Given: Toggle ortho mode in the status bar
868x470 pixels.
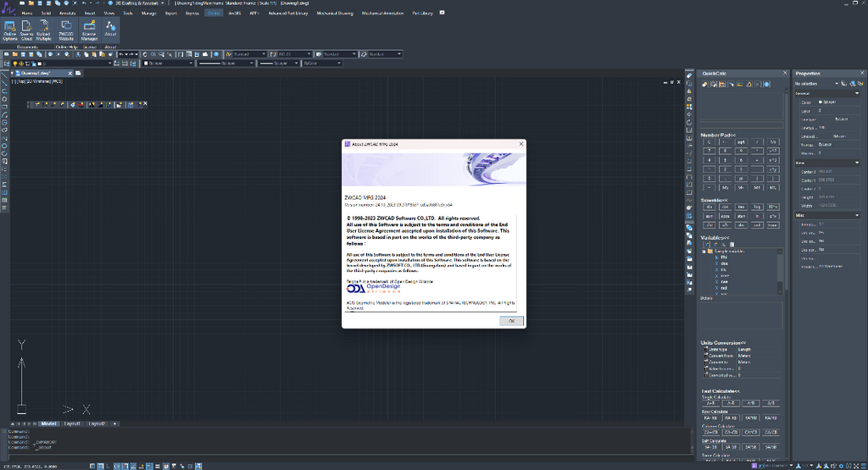Looking at the screenshot, I should pos(108,466).
